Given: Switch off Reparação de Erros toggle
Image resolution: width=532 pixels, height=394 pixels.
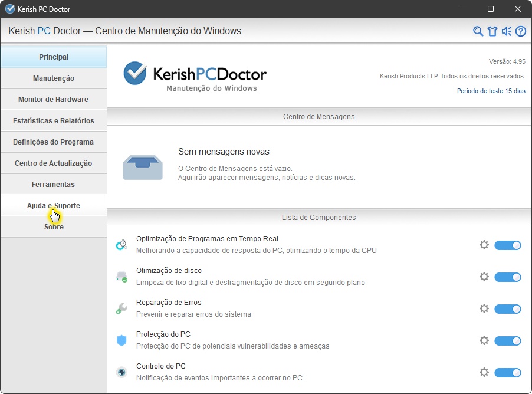Looking at the screenshot, I should click(x=507, y=309).
